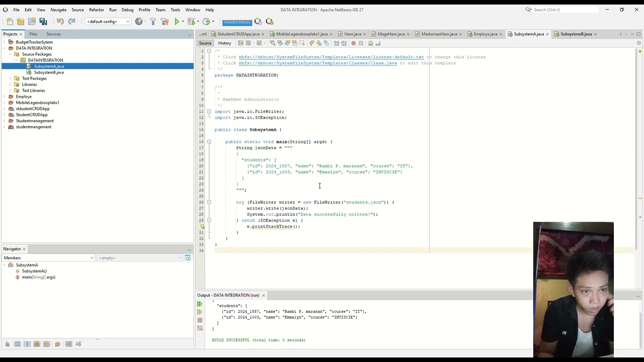The image size is (644, 362).
Task: Click the first profiler icon after memory bar
Action: click(258, 22)
